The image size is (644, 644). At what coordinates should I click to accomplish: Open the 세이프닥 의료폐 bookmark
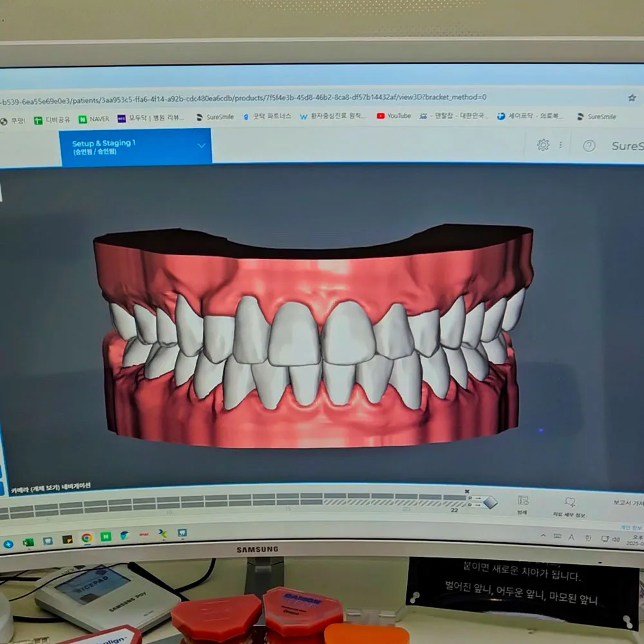point(529,116)
